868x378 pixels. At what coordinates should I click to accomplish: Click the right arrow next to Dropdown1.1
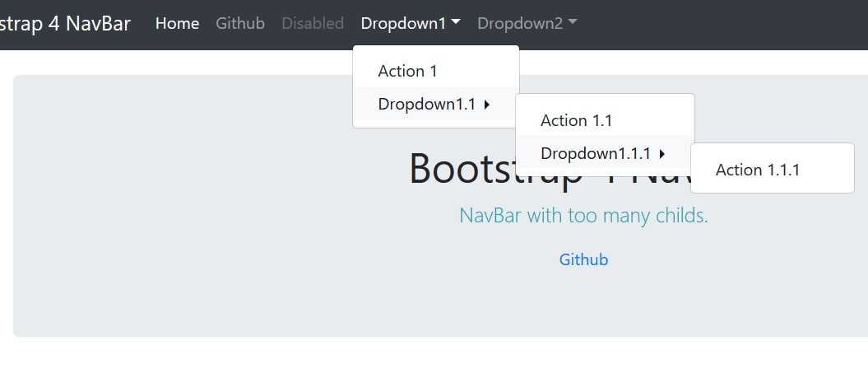coord(487,105)
